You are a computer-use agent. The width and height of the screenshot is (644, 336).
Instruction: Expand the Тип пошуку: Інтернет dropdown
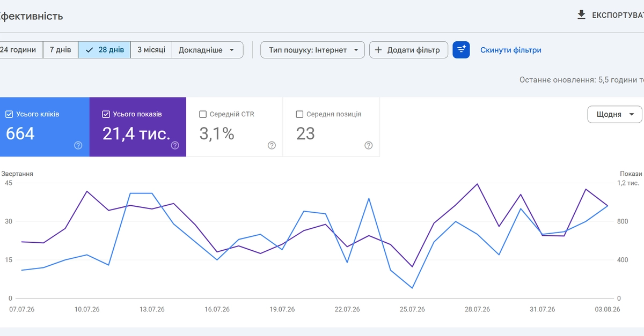(x=313, y=50)
